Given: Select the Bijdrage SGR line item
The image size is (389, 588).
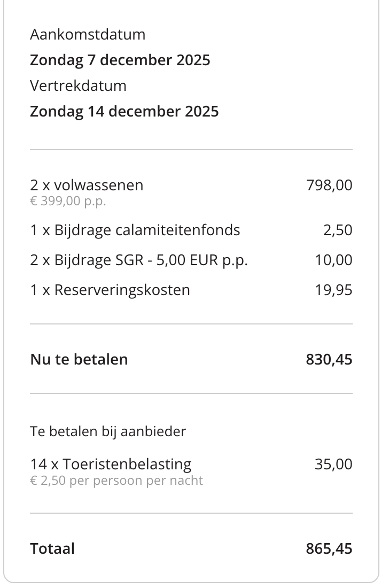Looking at the screenshot, I should coord(139,260).
